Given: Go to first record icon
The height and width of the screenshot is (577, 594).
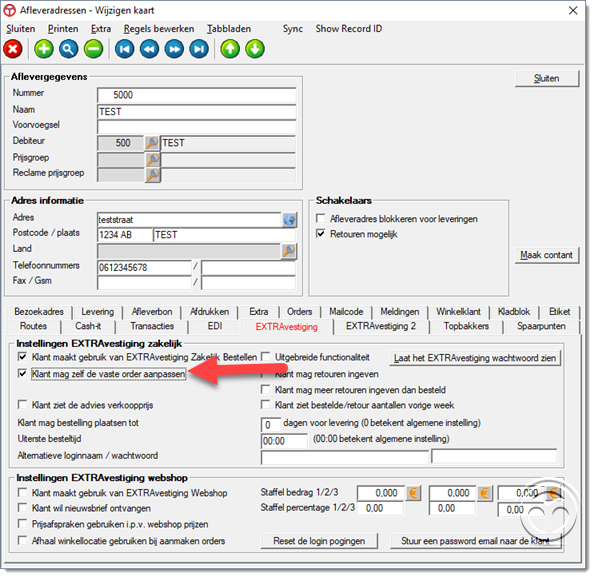Looking at the screenshot, I should pos(125,49).
